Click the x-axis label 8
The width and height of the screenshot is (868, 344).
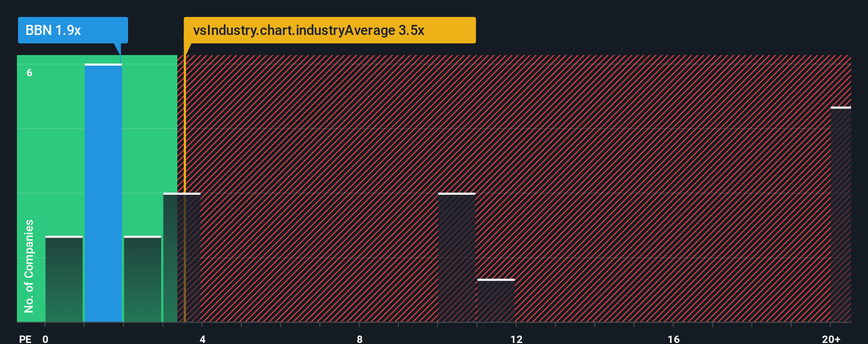click(x=360, y=339)
